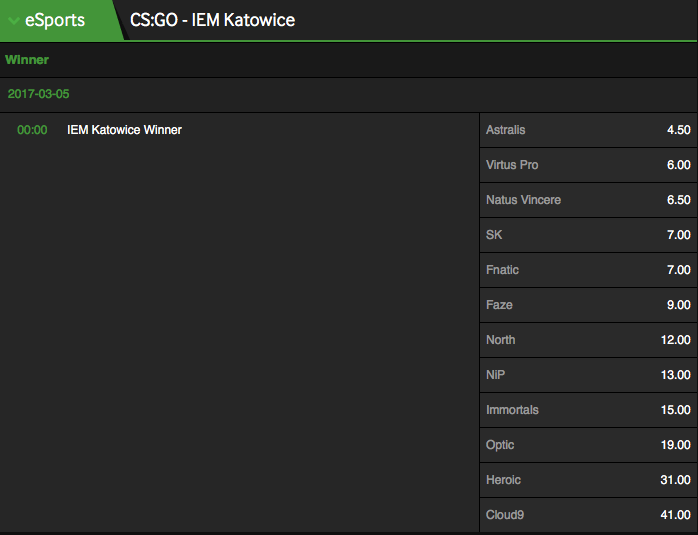
Task: Bet on Astralis at 4.50
Action: point(588,130)
